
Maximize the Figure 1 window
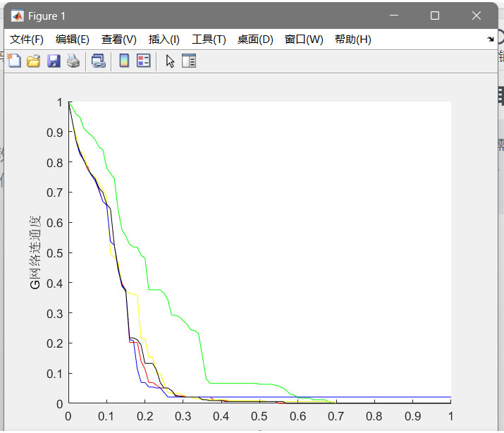(435, 16)
